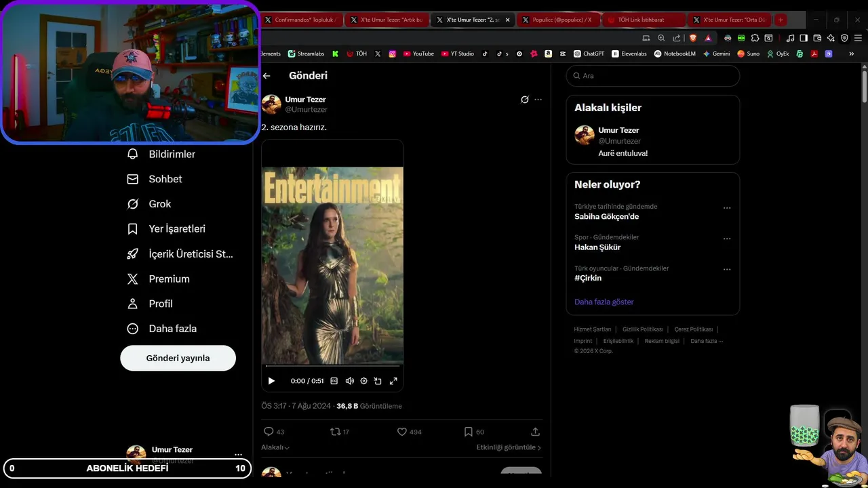Open Gemini bookmark
Viewport: 868px width, 488px height.
(716, 54)
